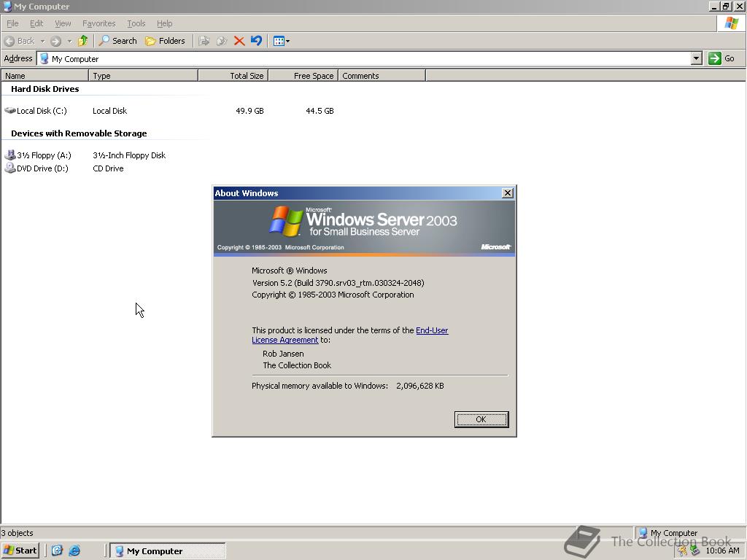Click the green Go button
The width and height of the screenshot is (747, 560).
(721, 58)
